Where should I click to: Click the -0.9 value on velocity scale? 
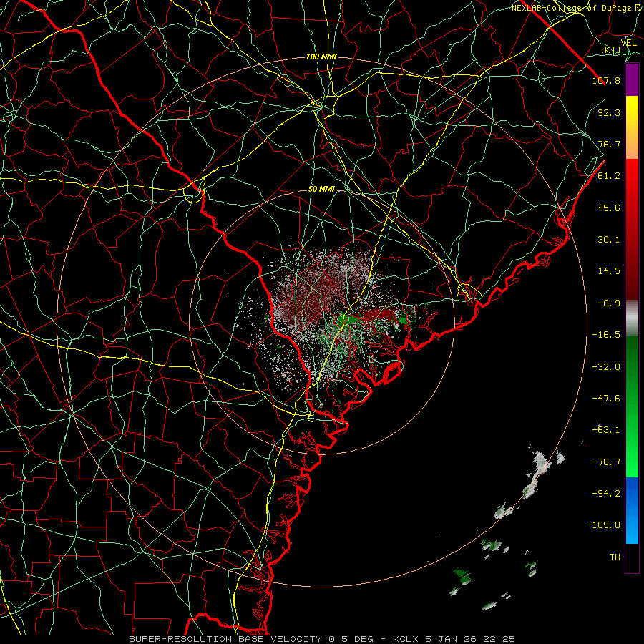pos(609,303)
